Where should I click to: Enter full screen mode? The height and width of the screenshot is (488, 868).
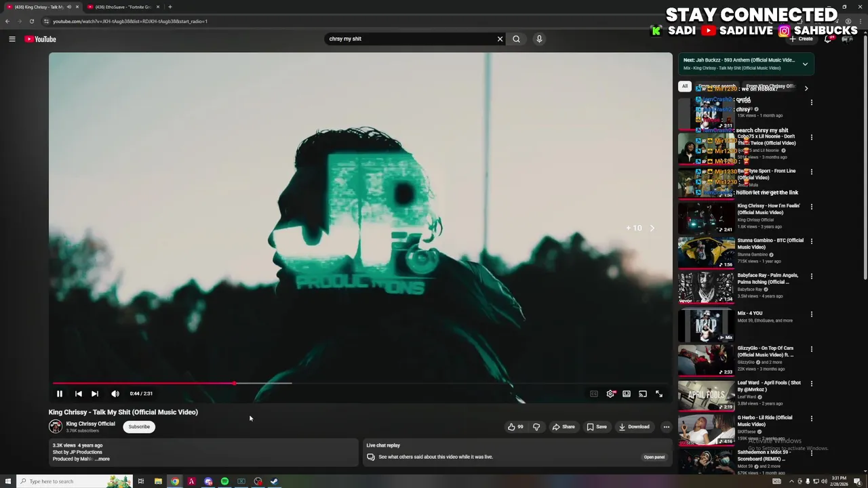659,394
